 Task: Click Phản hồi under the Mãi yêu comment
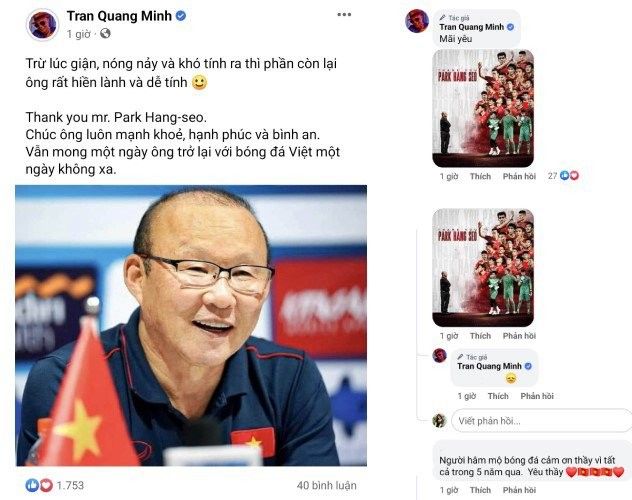click(x=519, y=176)
